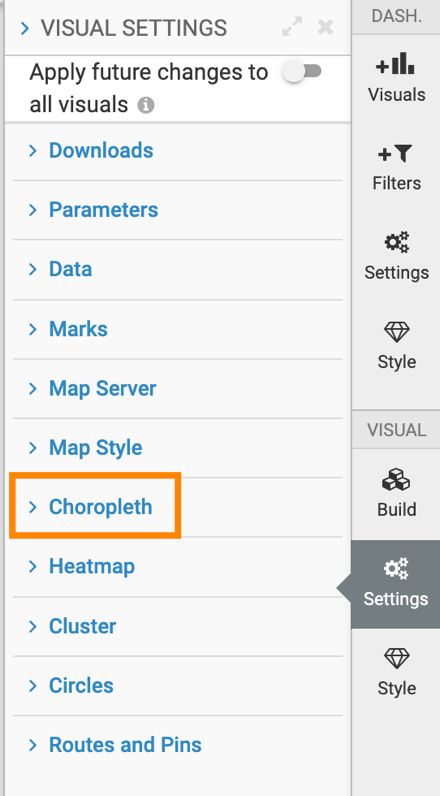The height and width of the screenshot is (796, 440).
Task: Open the visual Build cubes icon
Action: tap(396, 480)
